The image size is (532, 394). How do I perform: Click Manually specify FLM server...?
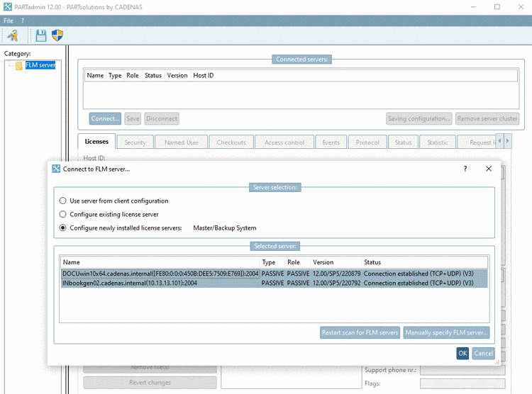[446, 332]
